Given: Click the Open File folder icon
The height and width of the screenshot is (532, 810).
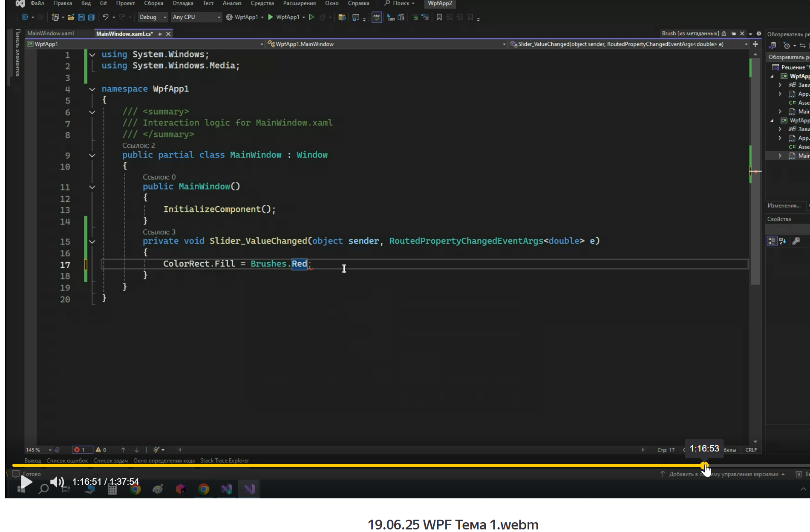Looking at the screenshot, I should coord(71,17).
